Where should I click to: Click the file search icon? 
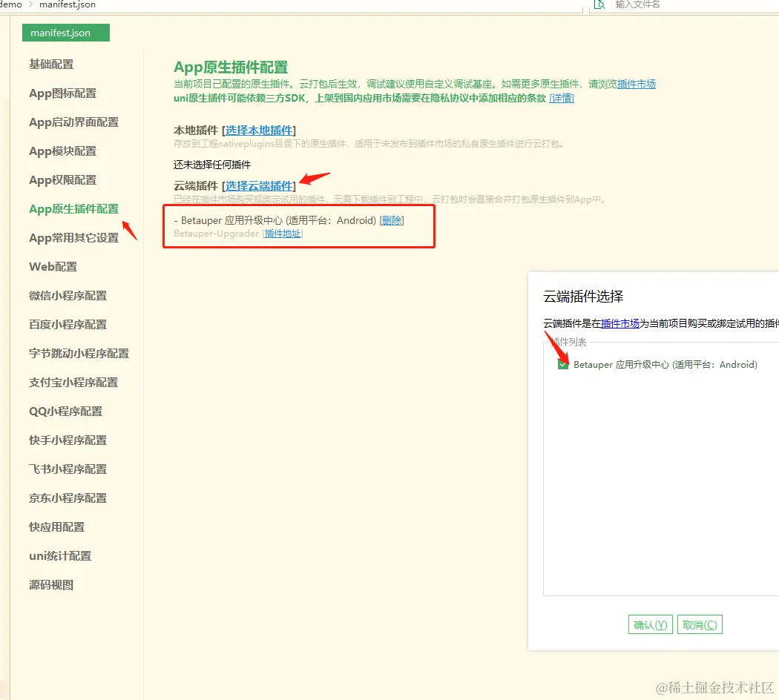click(599, 4)
